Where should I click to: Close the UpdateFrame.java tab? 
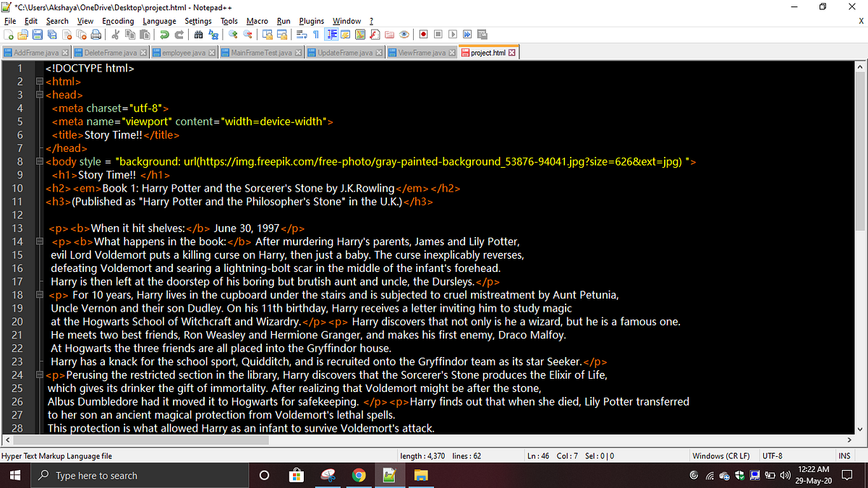pos(380,53)
